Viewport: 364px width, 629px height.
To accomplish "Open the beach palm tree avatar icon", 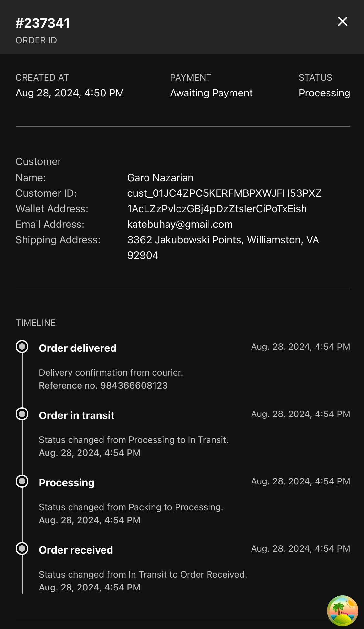I will (342, 611).
